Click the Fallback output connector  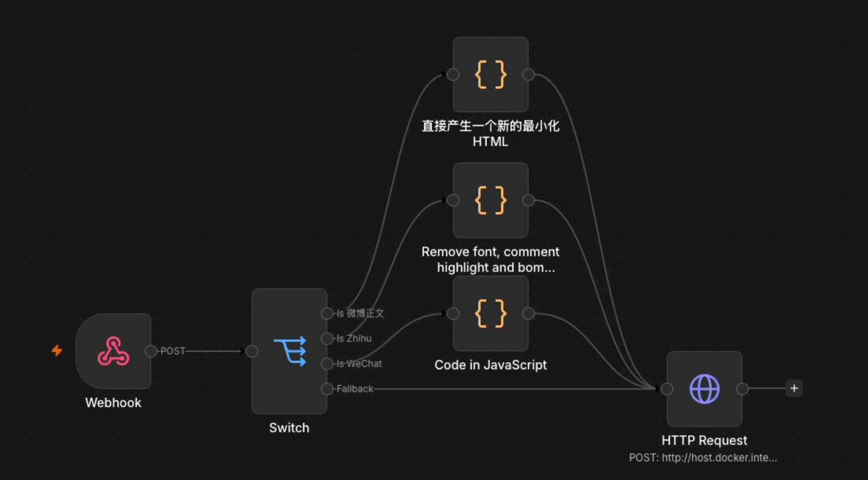coord(327,389)
